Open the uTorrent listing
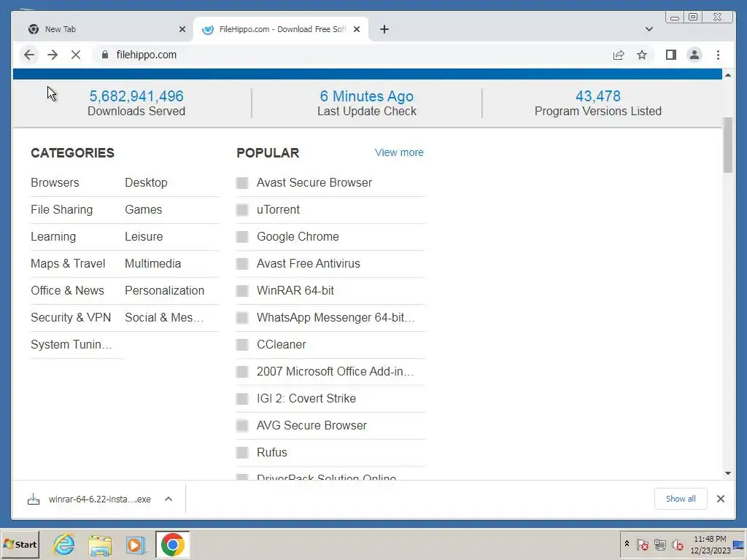The image size is (747, 560). 278,209
